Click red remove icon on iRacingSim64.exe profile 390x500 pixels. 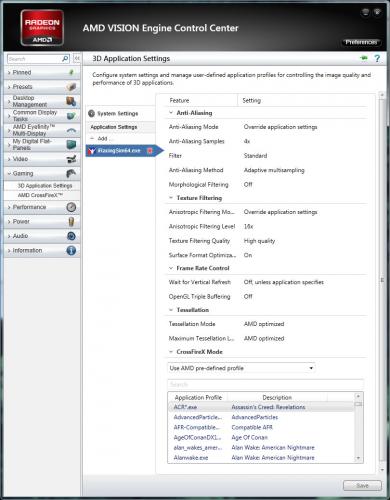click(x=150, y=151)
